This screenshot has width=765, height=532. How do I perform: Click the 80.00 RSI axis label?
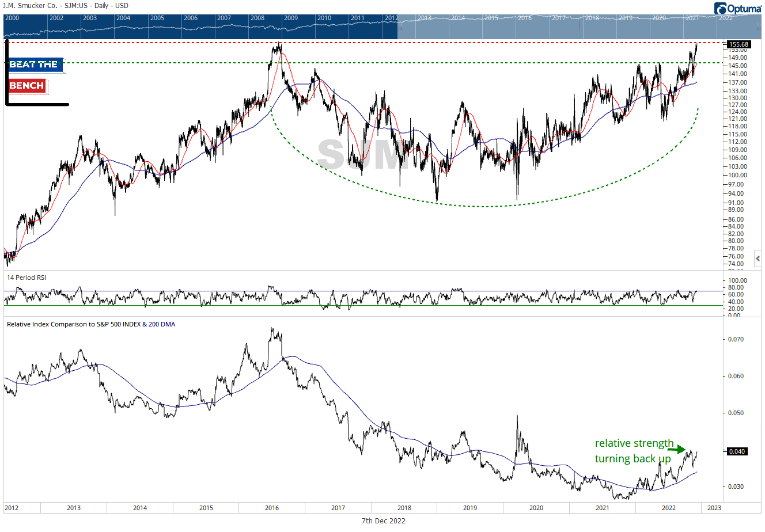[x=737, y=287]
